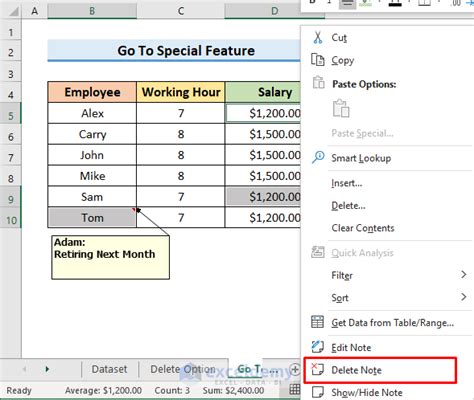Select Clear Contents in the context menu
The height and width of the screenshot is (400, 474).
[x=363, y=228]
